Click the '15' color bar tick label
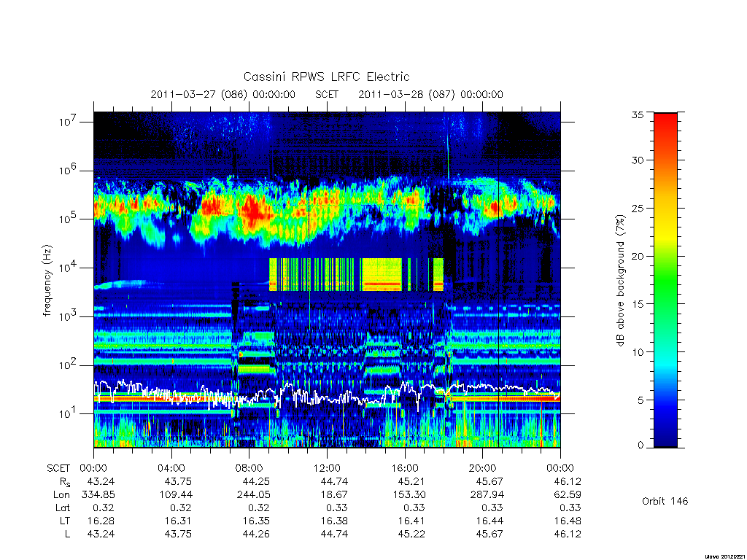The width and height of the screenshot is (747, 560). point(637,304)
